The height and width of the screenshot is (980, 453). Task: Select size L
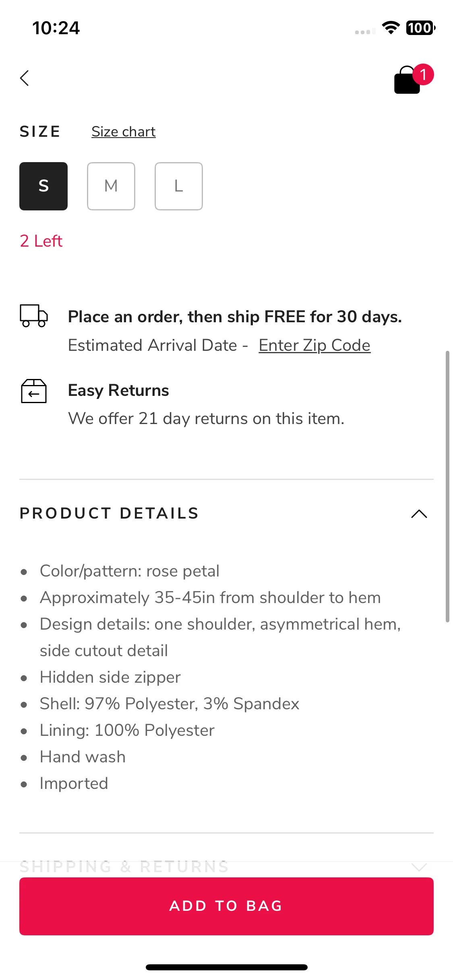click(179, 186)
